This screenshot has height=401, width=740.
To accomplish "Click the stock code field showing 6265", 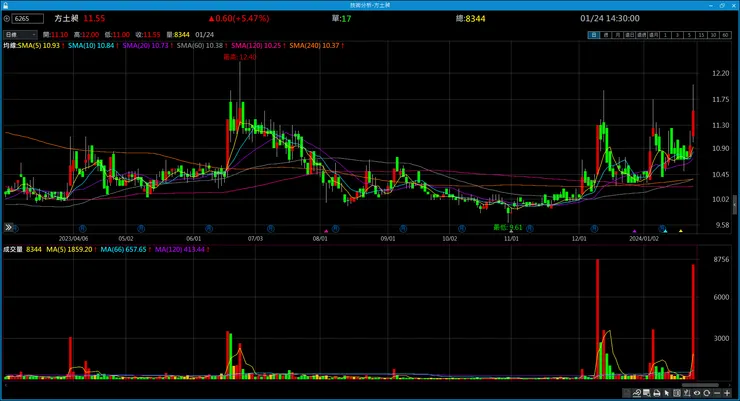I will 27,19.
